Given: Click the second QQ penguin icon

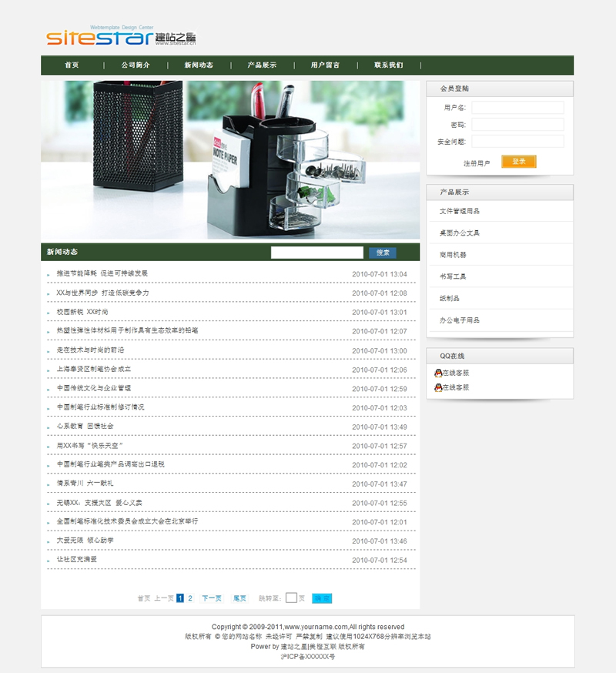Looking at the screenshot, I should coord(438,387).
